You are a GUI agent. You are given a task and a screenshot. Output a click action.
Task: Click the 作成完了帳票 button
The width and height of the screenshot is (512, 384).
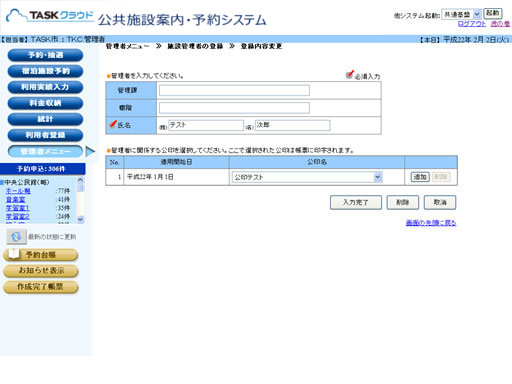pyautogui.click(x=41, y=287)
